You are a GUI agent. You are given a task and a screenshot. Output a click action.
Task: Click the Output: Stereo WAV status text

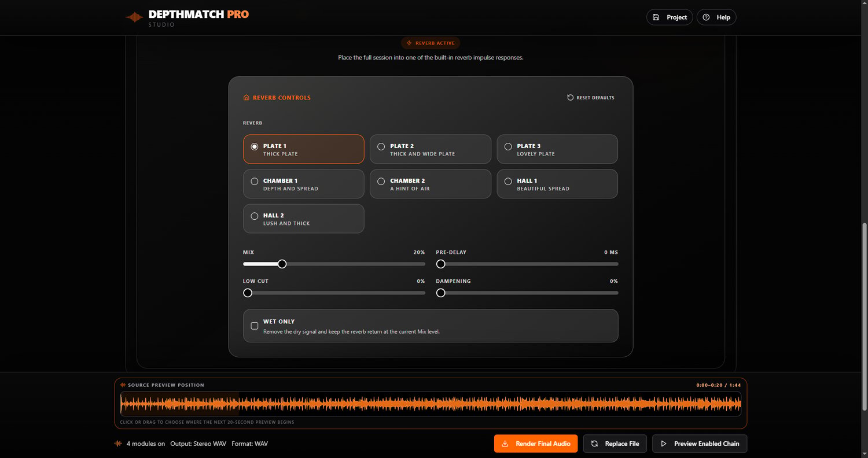click(x=198, y=444)
